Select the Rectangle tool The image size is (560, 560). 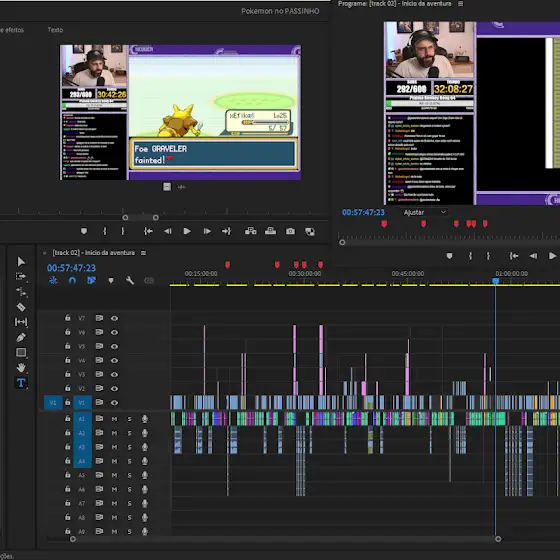[21, 352]
